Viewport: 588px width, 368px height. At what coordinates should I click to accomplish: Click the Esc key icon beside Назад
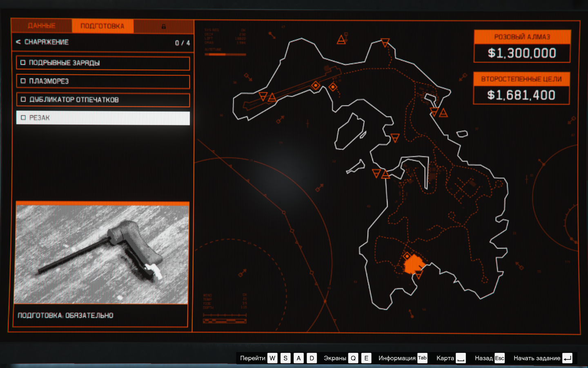[500, 358]
